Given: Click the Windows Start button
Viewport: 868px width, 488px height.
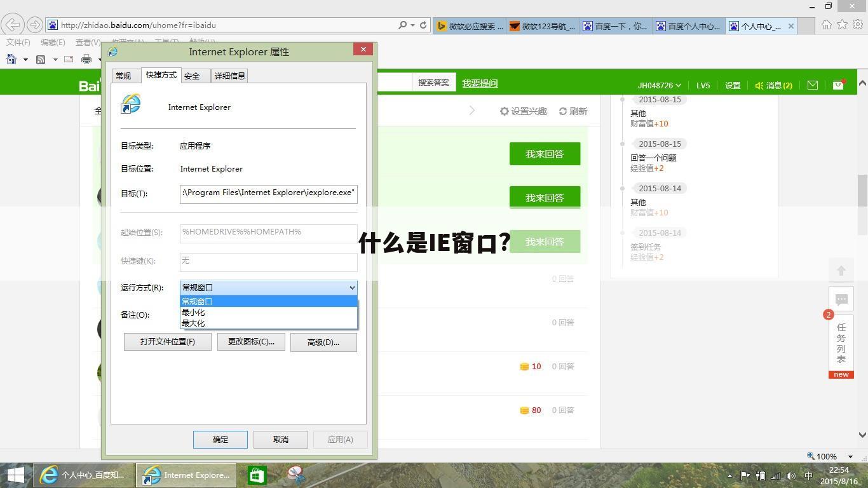Looking at the screenshot, I should (15, 475).
